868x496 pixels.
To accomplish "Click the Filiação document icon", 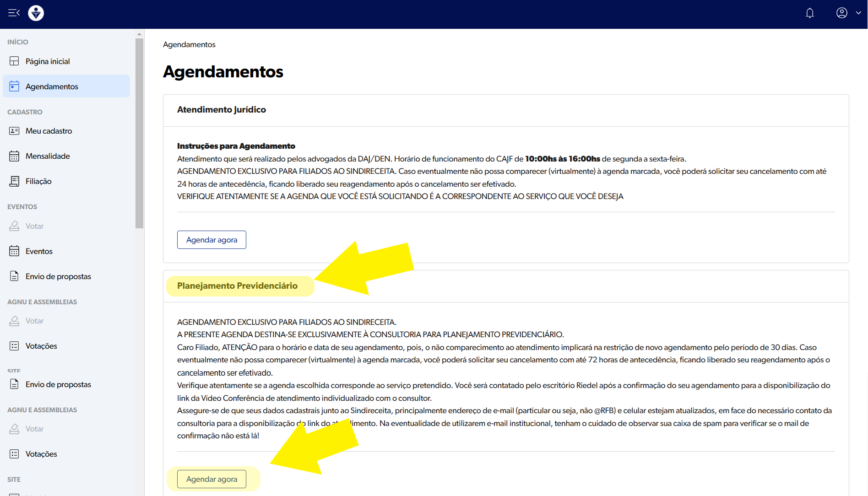I will coord(14,181).
